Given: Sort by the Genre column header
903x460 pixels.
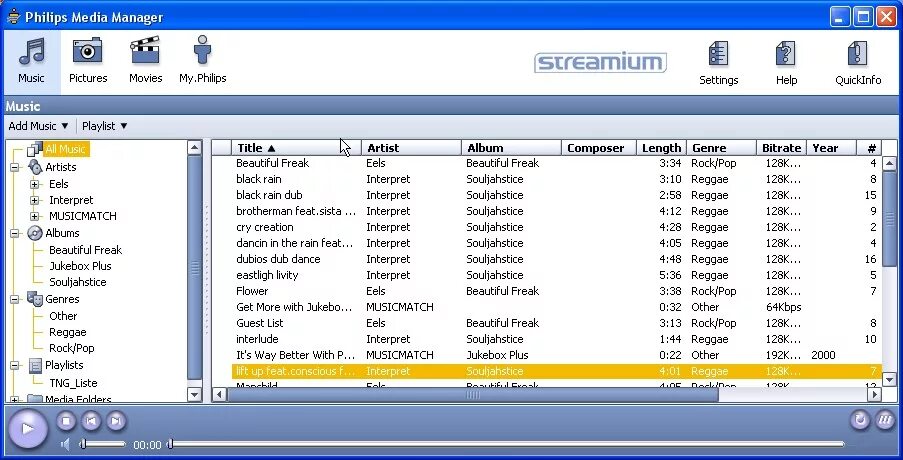Looking at the screenshot, I should click(x=722, y=148).
